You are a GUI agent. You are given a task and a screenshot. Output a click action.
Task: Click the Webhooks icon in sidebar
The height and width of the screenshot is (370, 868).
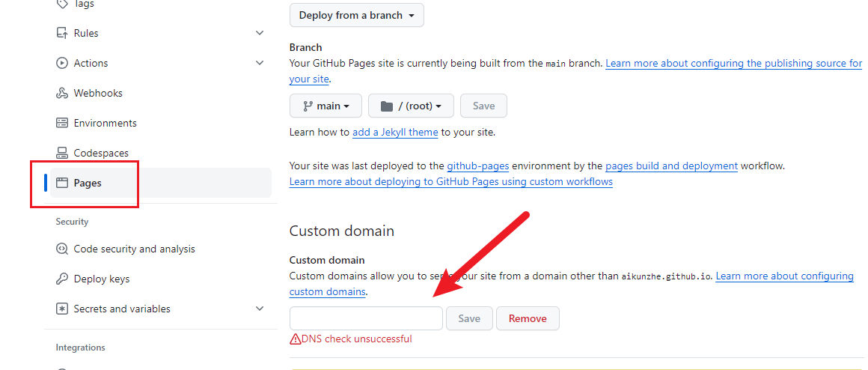[x=62, y=93]
